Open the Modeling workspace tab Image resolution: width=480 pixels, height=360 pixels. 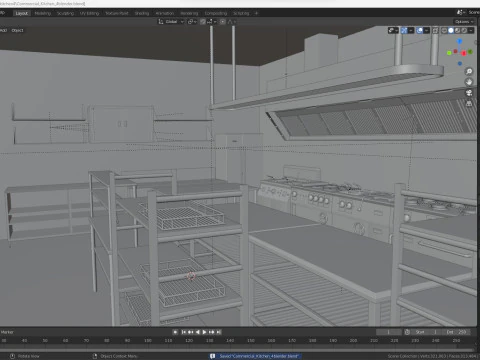click(43, 13)
